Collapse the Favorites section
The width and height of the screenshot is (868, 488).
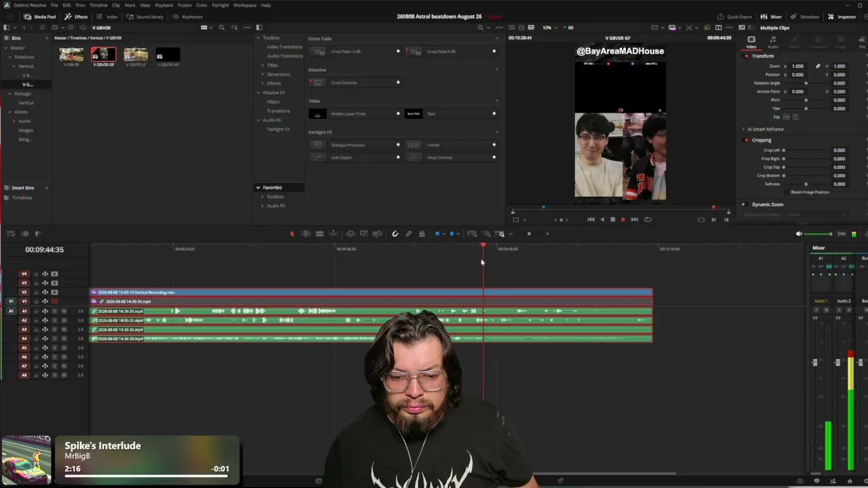point(258,188)
